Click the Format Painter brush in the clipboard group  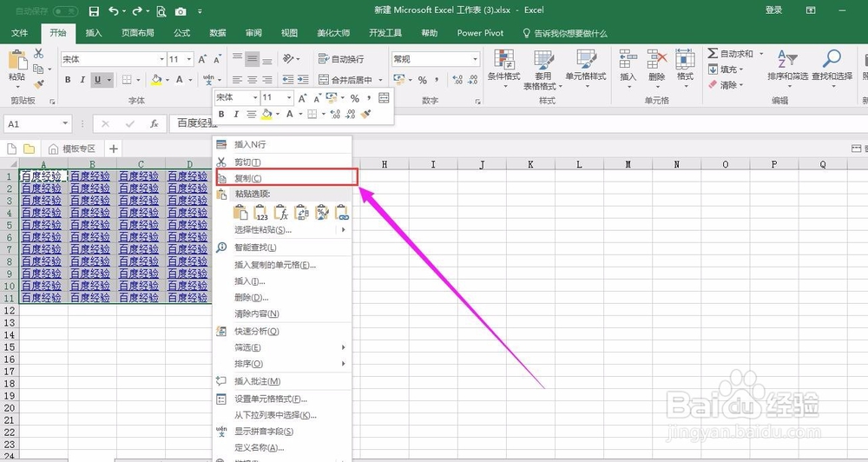click(38, 84)
